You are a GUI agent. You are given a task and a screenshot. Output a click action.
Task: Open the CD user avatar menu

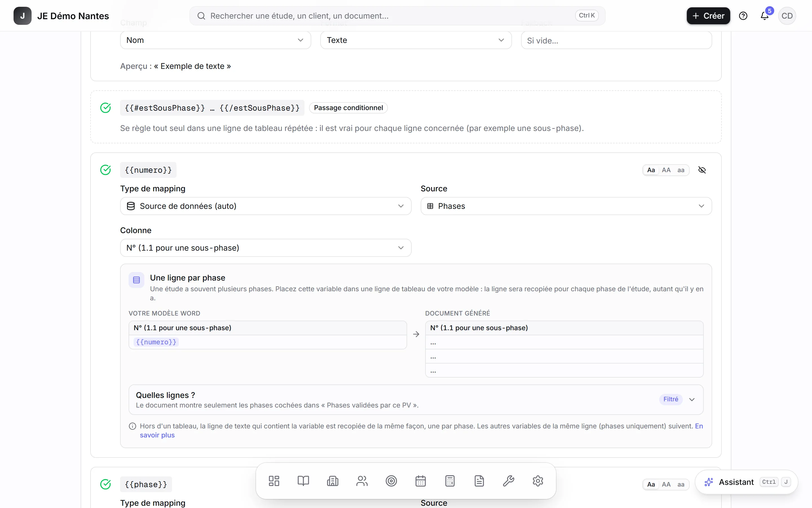787,16
